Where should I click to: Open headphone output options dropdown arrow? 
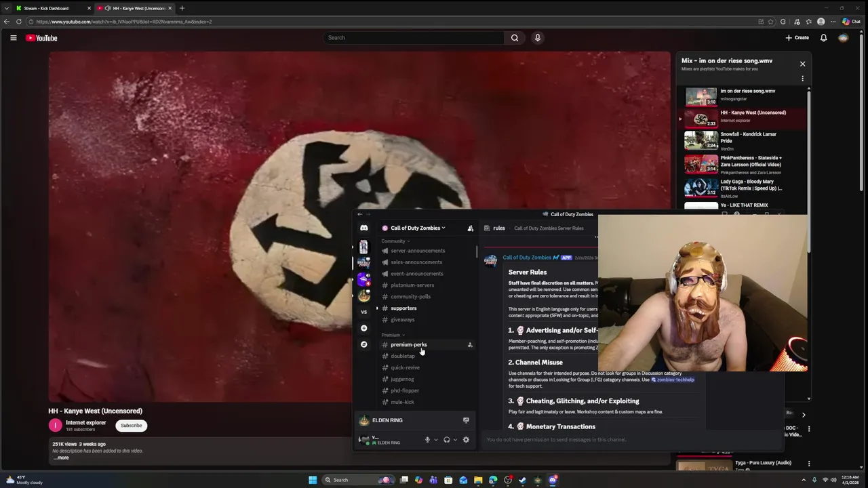click(x=454, y=440)
